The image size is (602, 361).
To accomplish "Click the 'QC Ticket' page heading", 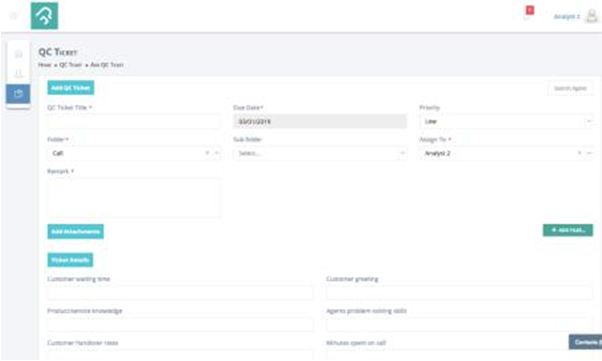I will point(58,52).
